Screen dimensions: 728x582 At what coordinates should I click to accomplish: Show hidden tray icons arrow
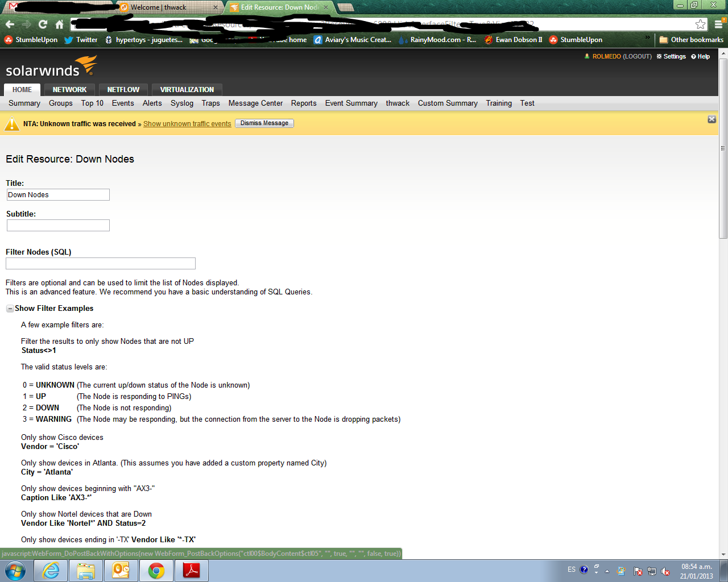607,571
